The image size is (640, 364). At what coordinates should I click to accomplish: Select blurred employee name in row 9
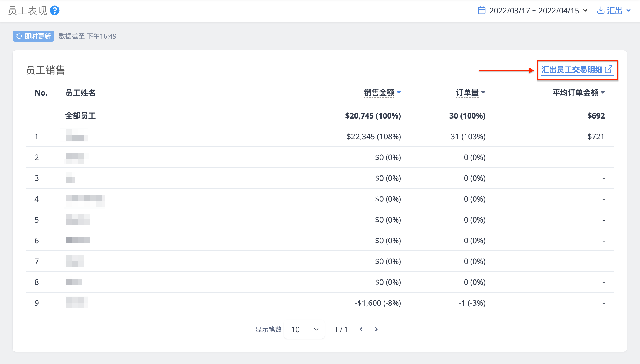tap(77, 302)
